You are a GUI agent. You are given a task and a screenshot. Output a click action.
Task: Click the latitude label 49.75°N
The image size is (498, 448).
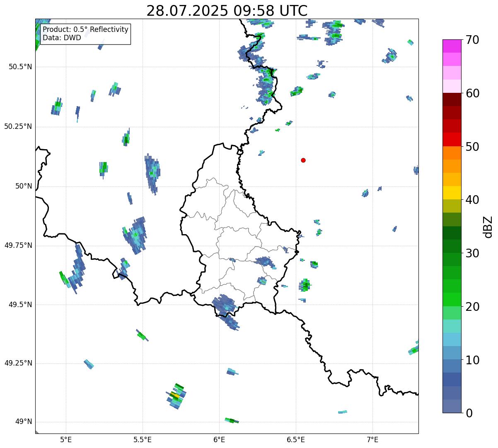(18, 245)
